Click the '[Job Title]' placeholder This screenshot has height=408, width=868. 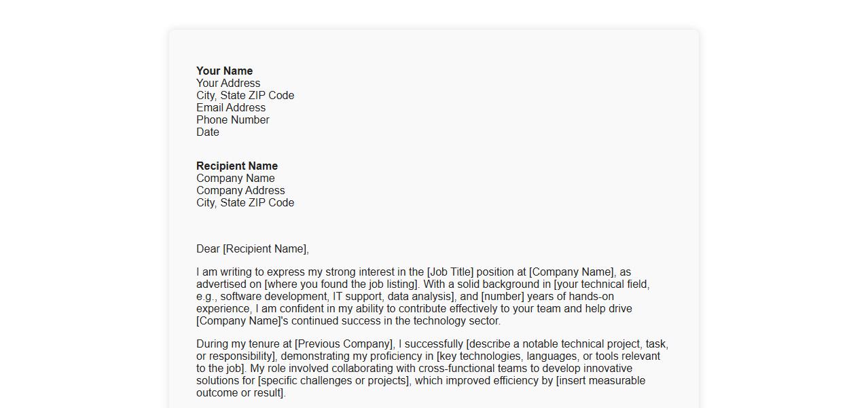click(450, 272)
